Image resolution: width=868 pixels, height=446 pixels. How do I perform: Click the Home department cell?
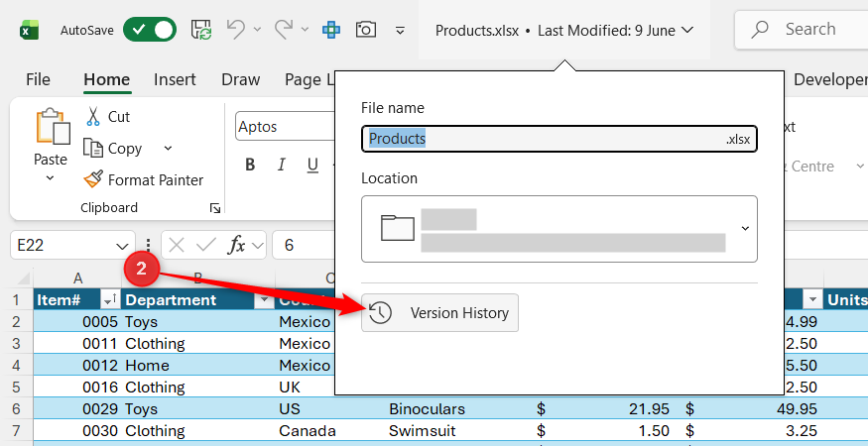tap(198, 365)
